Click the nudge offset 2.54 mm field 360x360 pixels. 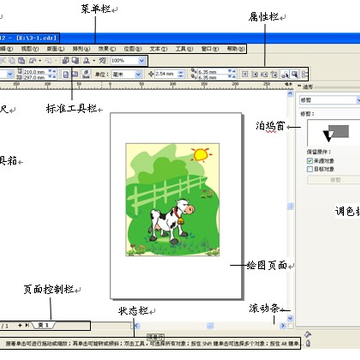[x=167, y=74]
